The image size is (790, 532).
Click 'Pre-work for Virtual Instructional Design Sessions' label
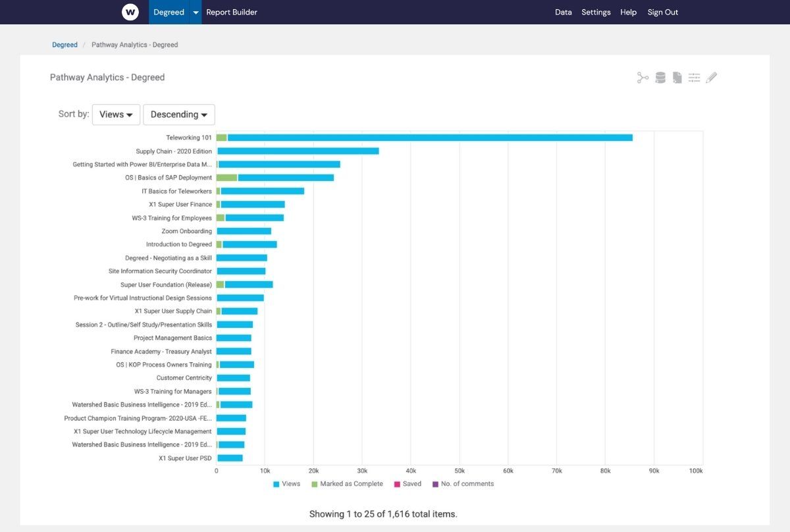(143, 298)
